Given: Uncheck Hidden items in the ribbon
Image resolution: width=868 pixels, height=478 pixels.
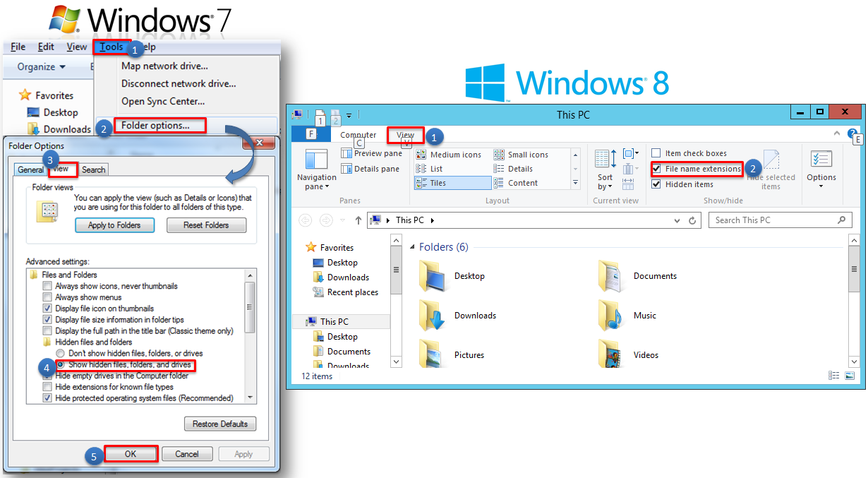Looking at the screenshot, I should (x=656, y=184).
